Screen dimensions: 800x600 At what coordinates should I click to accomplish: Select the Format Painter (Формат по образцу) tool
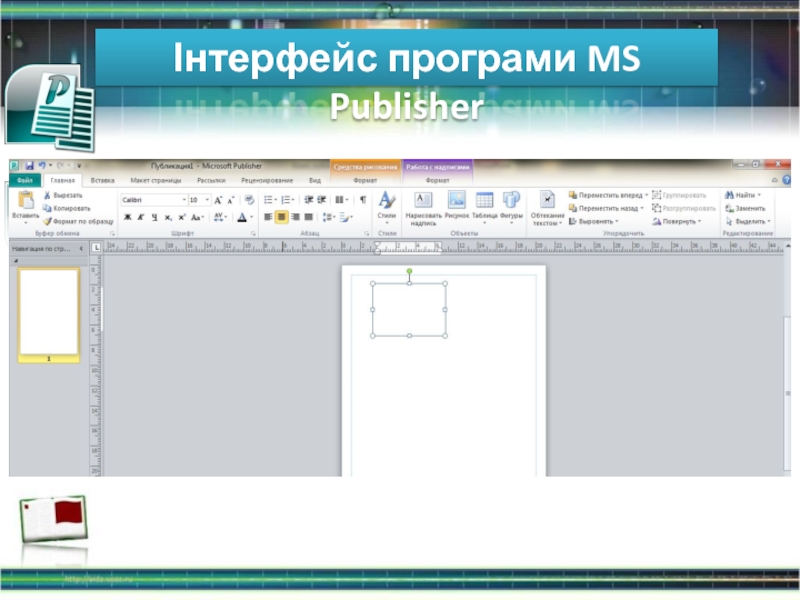pyautogui.click(x=47, y=221)
